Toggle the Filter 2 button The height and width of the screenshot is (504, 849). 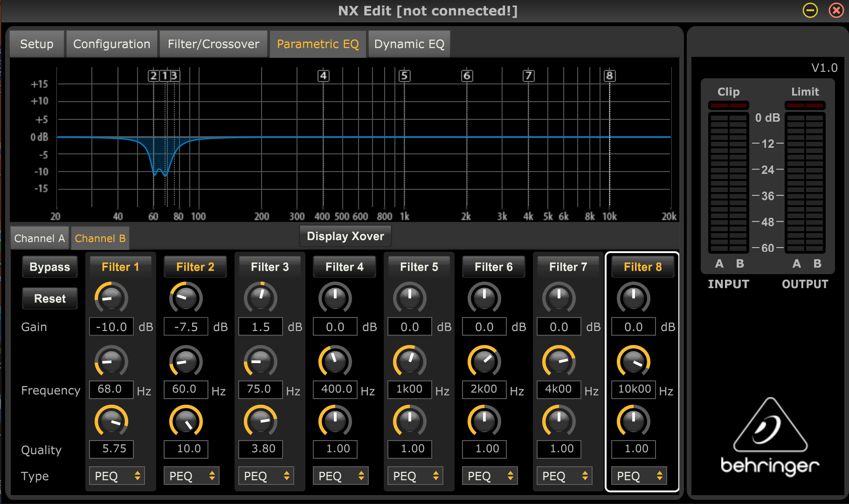[x=195, y=267]
